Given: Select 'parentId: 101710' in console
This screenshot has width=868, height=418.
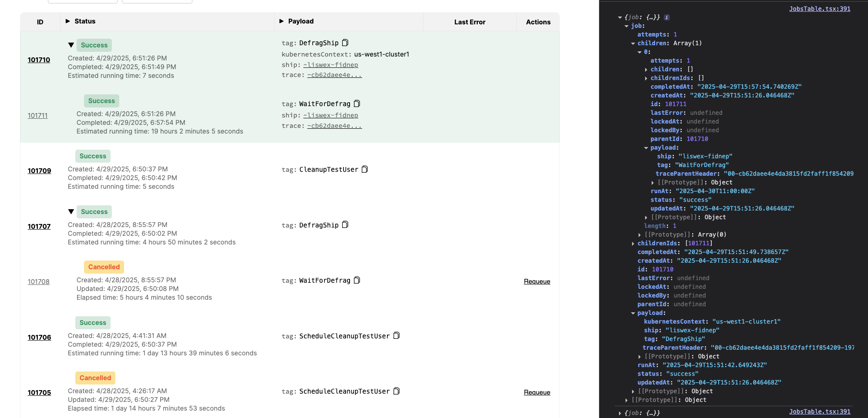Looking at the screenshot, I should point(679,139).
